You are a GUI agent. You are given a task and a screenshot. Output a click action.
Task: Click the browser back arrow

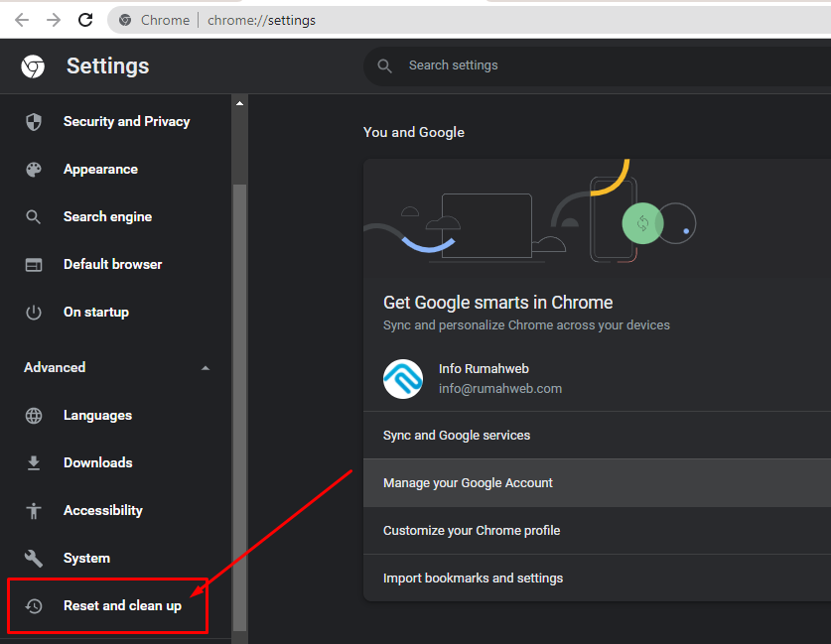coord(22,20)
